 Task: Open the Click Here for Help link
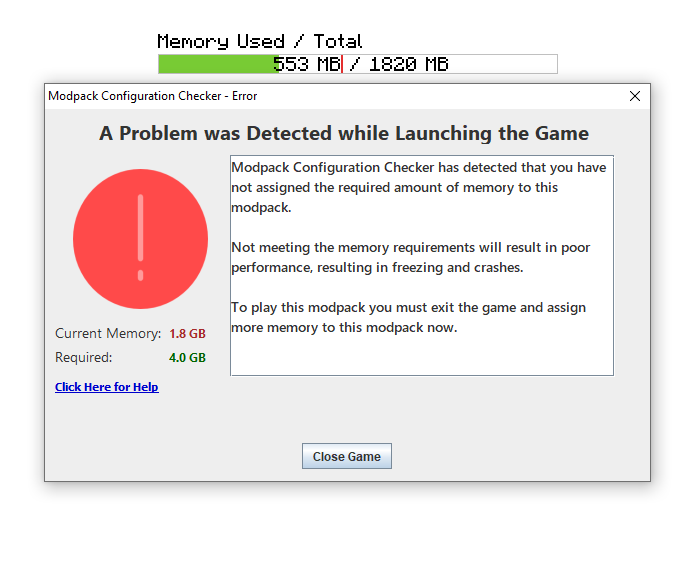click(106, 387)
